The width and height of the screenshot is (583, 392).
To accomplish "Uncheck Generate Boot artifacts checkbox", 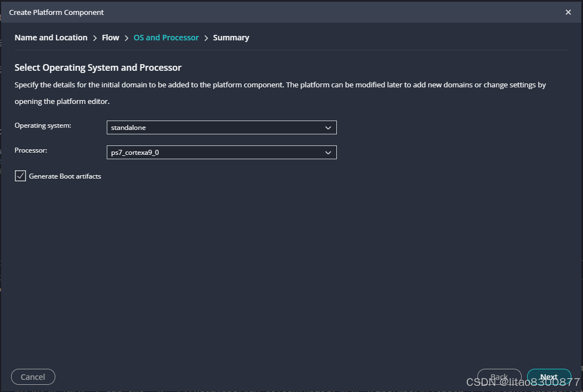I will coord(20,176).
